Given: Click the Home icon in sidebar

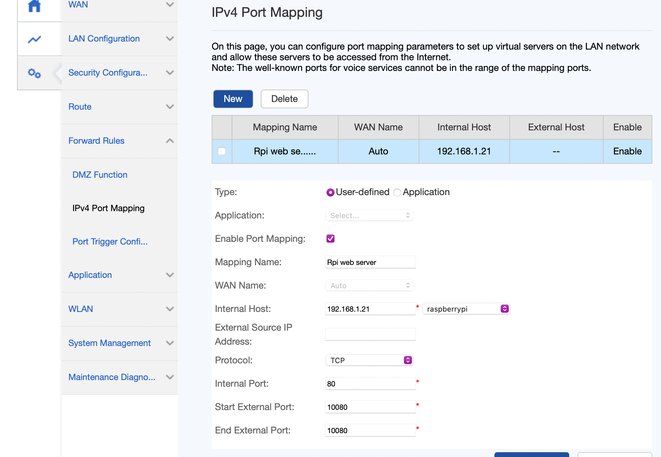Looking at the screenshot, I should (34, 7).
